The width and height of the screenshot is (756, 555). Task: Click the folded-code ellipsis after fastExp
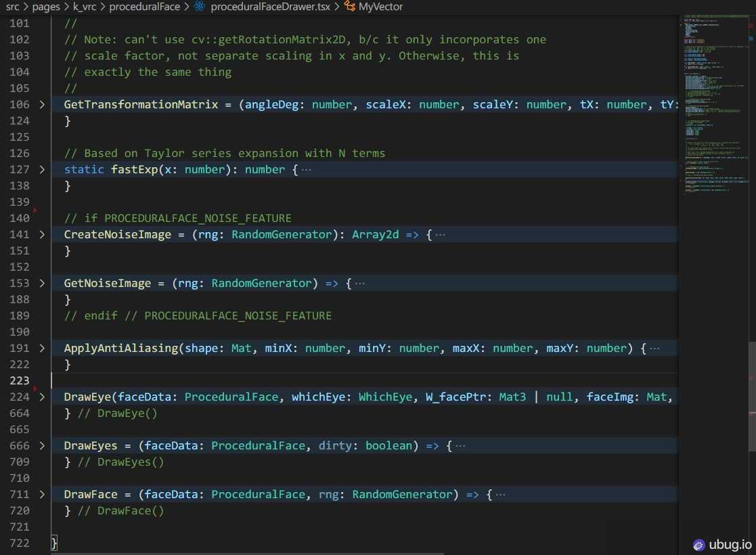306,170
